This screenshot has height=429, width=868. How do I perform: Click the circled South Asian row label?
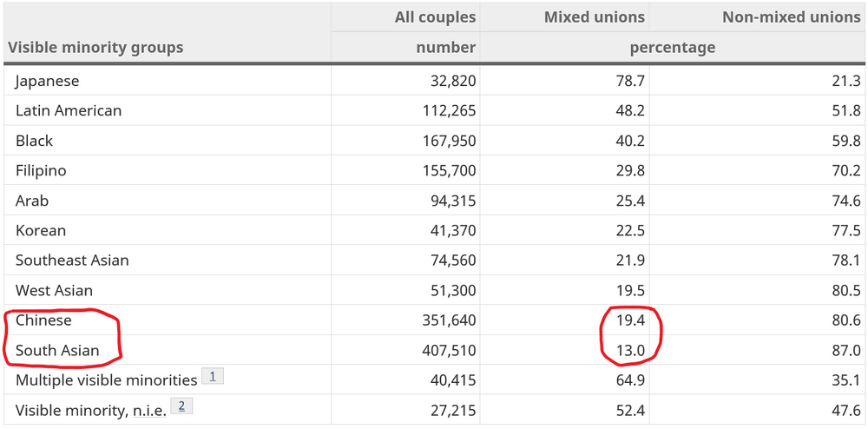(x=57, y=350)
